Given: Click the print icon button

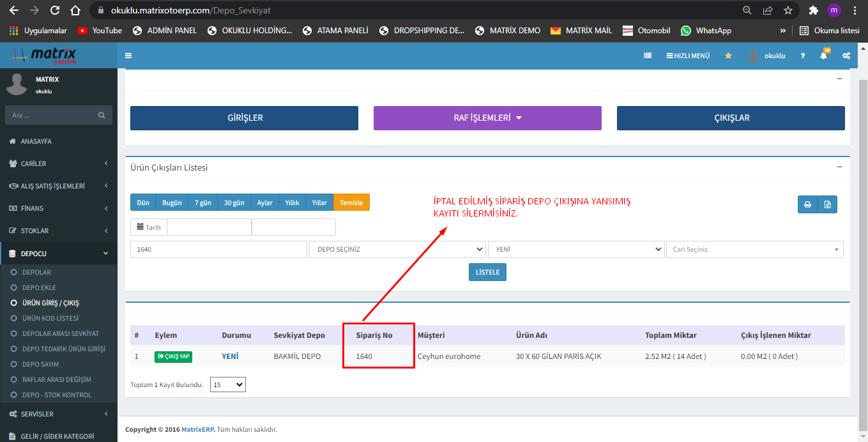Looking at the screenshot, I should [807, 204].
